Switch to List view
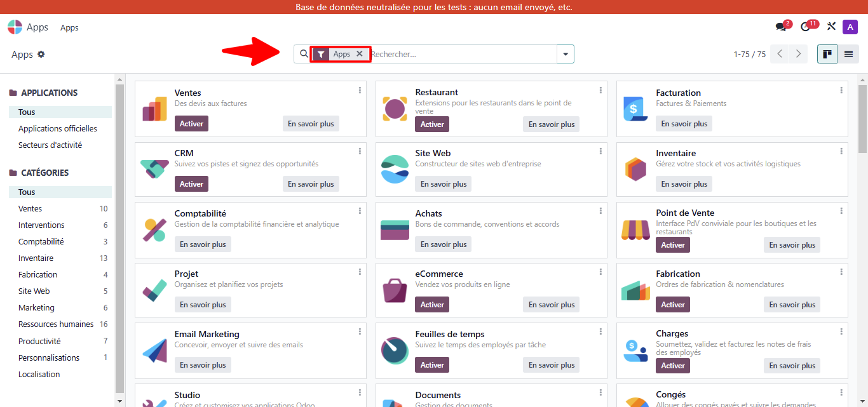 point(848,54)
